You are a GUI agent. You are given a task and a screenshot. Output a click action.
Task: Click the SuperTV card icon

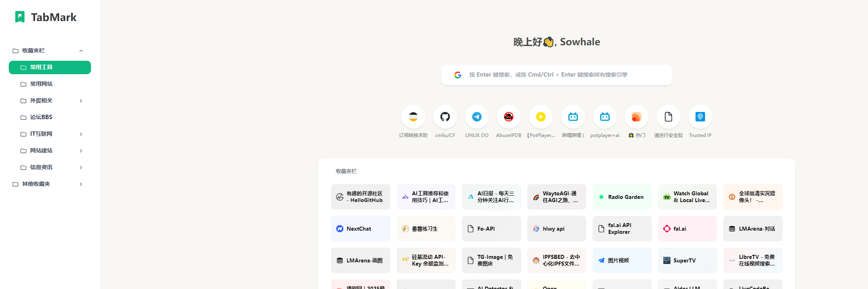667,260
